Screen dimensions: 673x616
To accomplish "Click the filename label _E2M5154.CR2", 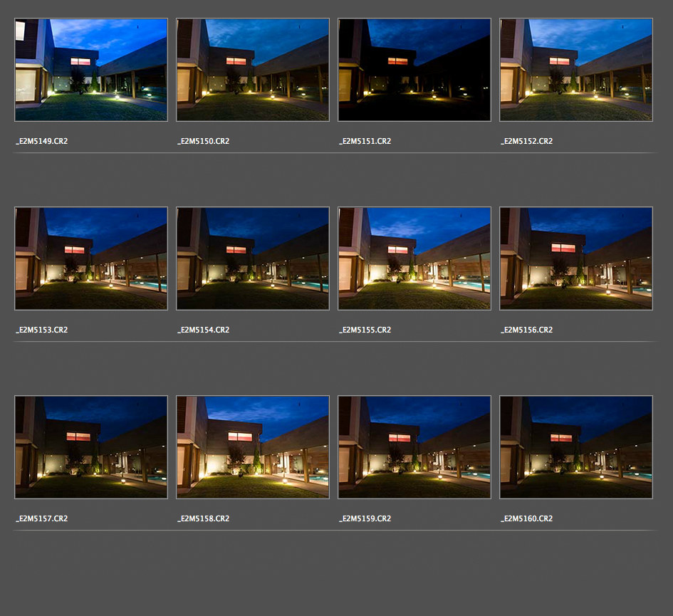I will pos(204,330).
